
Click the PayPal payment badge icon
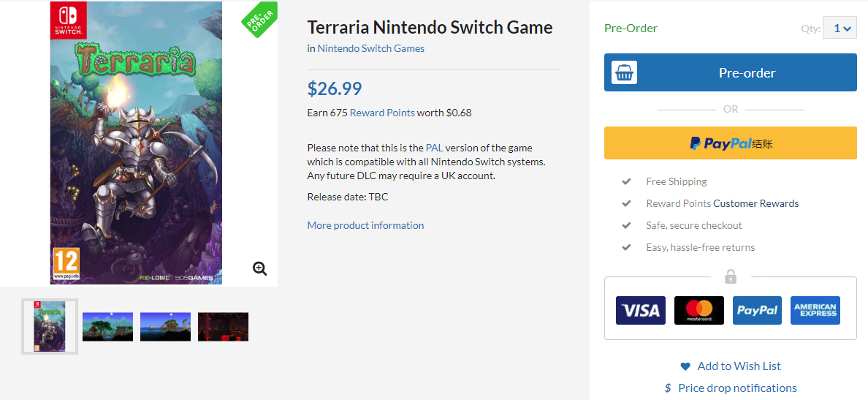[757, 311]
